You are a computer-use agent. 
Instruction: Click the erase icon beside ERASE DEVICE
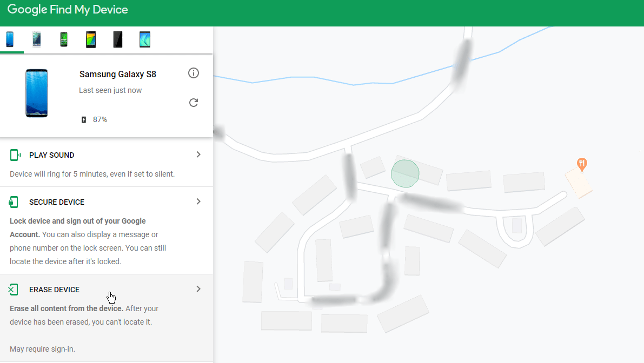pos(14,289)
